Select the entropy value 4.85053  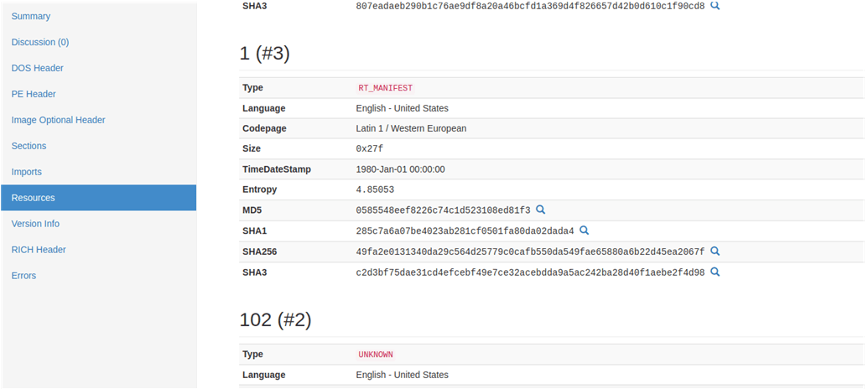(375, 189)
